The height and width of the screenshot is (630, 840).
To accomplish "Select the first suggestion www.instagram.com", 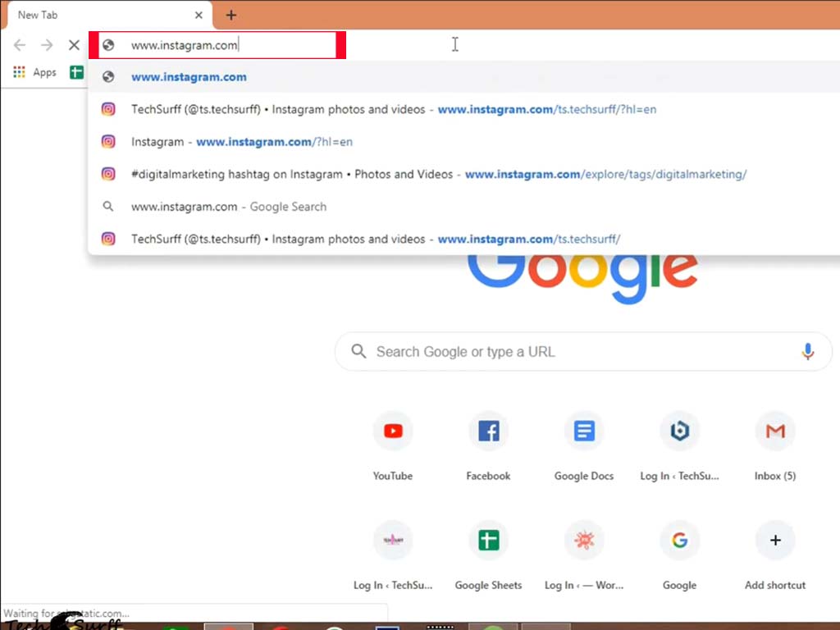I will 464,76.
